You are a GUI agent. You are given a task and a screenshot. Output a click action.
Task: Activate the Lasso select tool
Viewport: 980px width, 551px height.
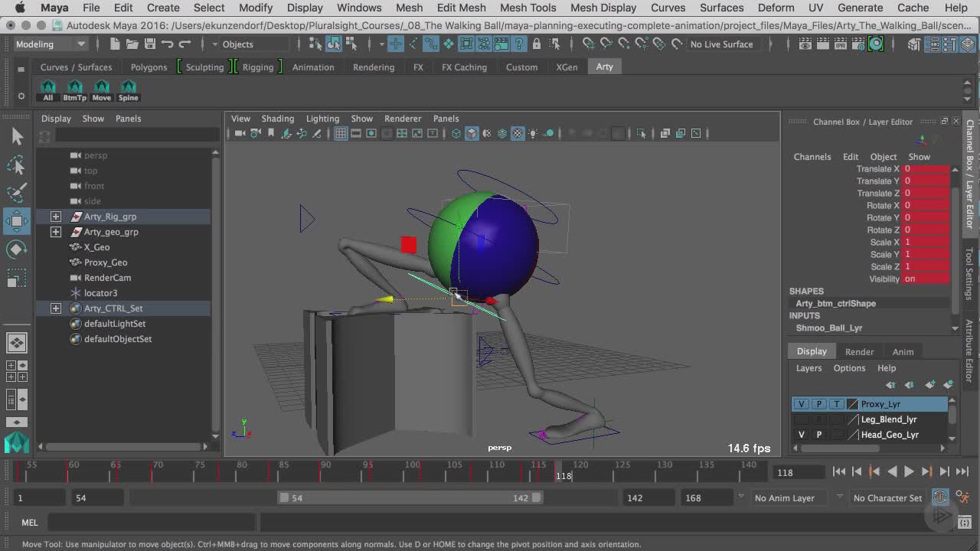click(x=17, y=165)
